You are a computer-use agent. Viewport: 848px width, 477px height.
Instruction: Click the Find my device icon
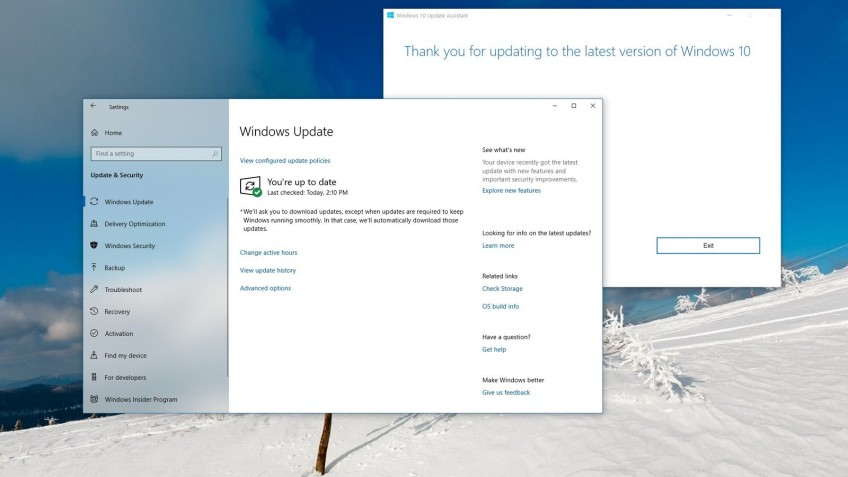(x=94, y=355)
